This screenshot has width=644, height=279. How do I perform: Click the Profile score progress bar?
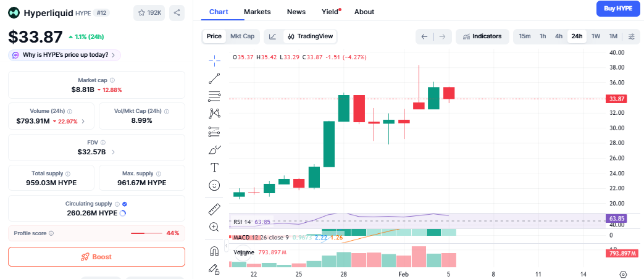point(146,233)
